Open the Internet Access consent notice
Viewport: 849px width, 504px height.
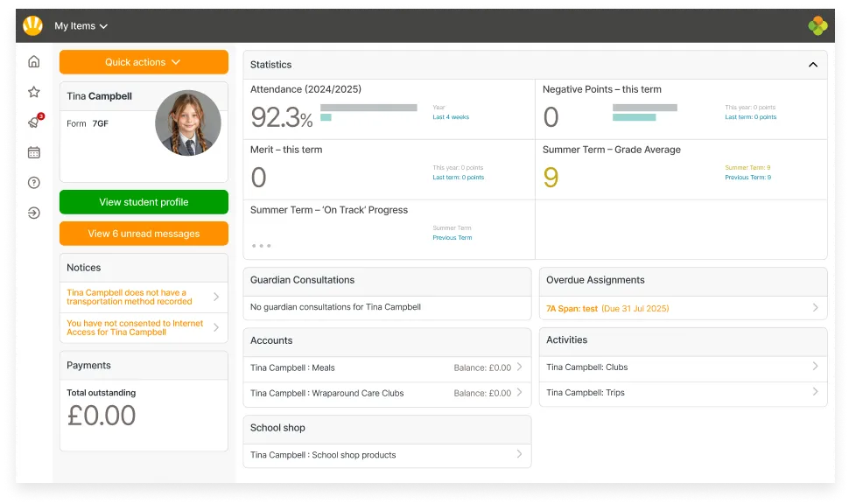[144, 328]
